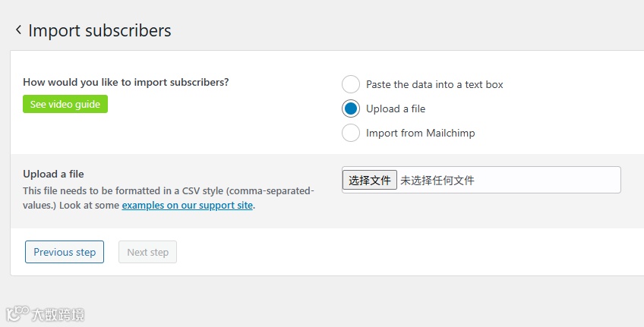The height and width of the screenshot is (327, 644).
Task: Click the bold 'Upload a file' section heading
Action: [x=53, y=174]
